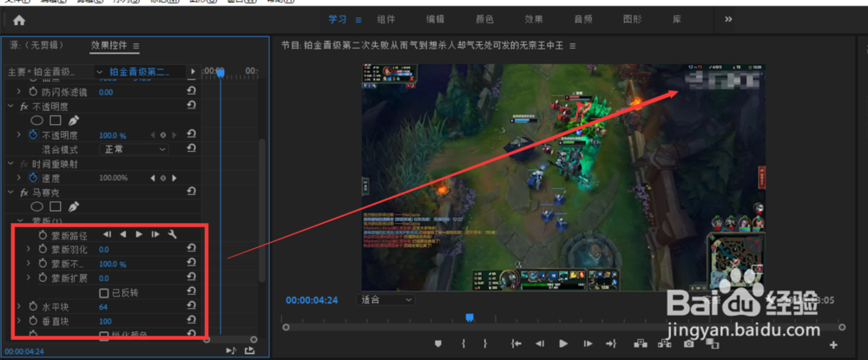Create rectangle mask under 马赛克 effect
The image size is (868, 360).
pyautogui.click(x=55, y=206)
